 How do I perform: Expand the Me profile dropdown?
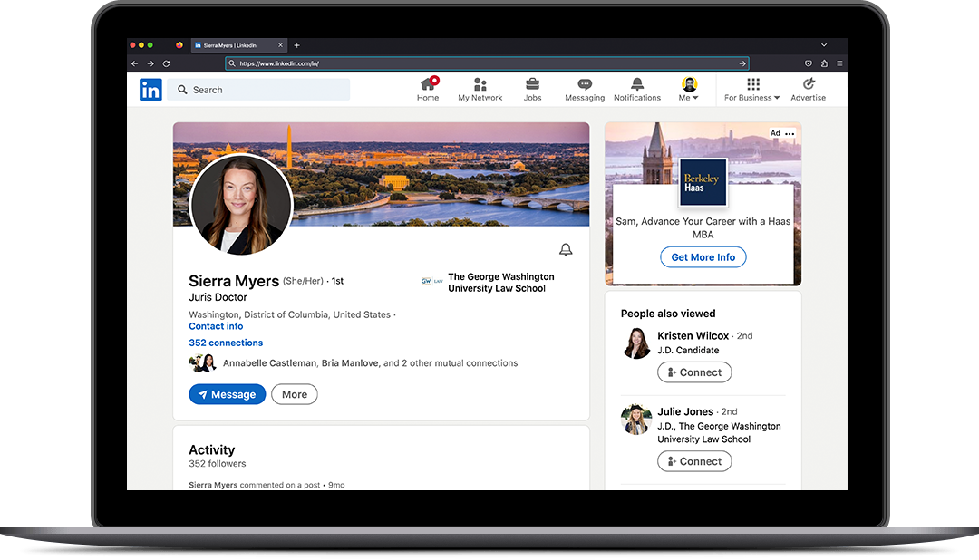pyautogui.click(x=689, y=90)
